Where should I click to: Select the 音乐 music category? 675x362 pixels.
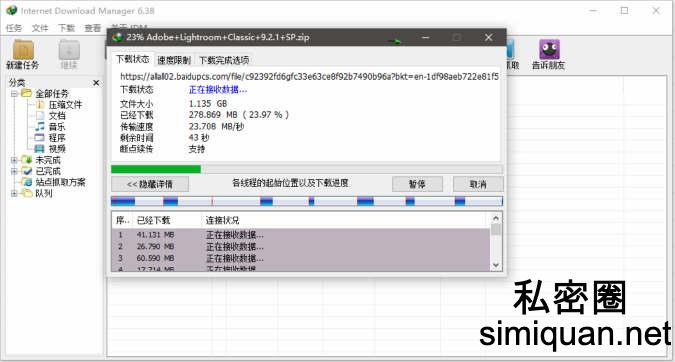tap(56, 127)
